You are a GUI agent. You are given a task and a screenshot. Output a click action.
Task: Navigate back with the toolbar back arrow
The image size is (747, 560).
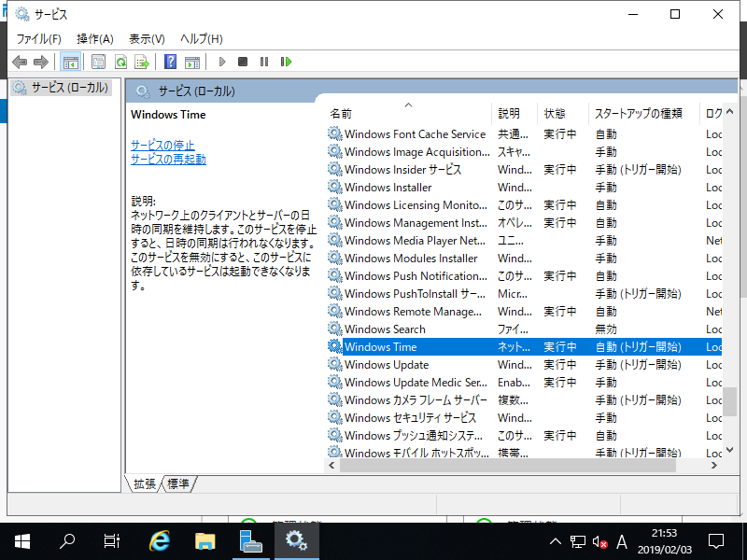click(20, 62)
